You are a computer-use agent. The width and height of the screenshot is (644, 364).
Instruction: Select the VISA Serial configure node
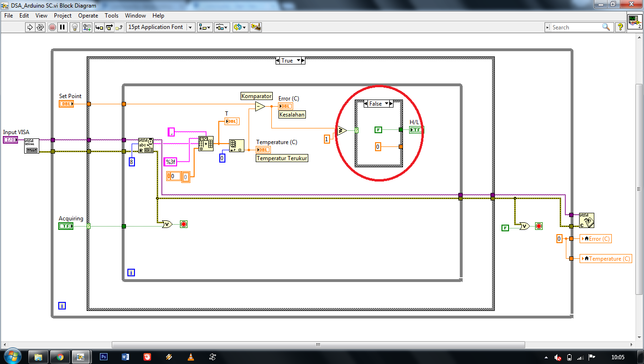(32, 146)
